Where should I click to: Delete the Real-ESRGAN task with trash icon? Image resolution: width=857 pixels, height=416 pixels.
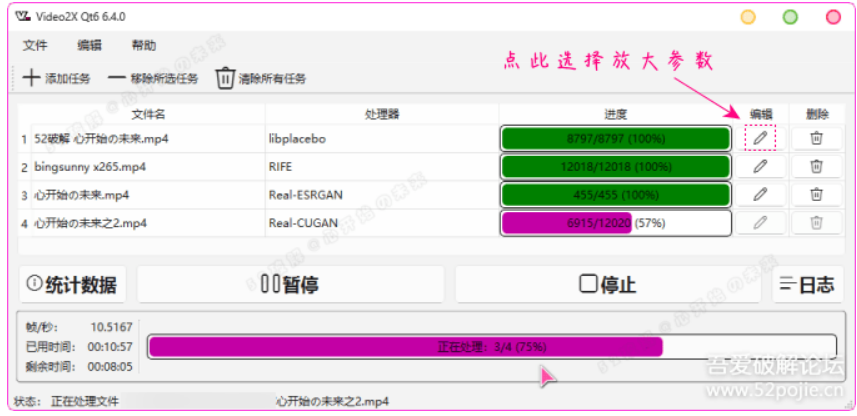tap(817, 194)
